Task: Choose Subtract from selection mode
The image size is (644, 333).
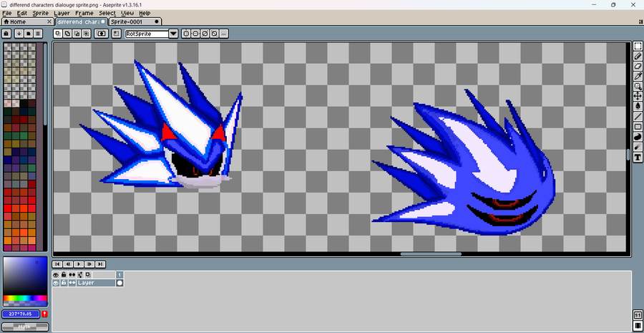Action: [77, 34]
